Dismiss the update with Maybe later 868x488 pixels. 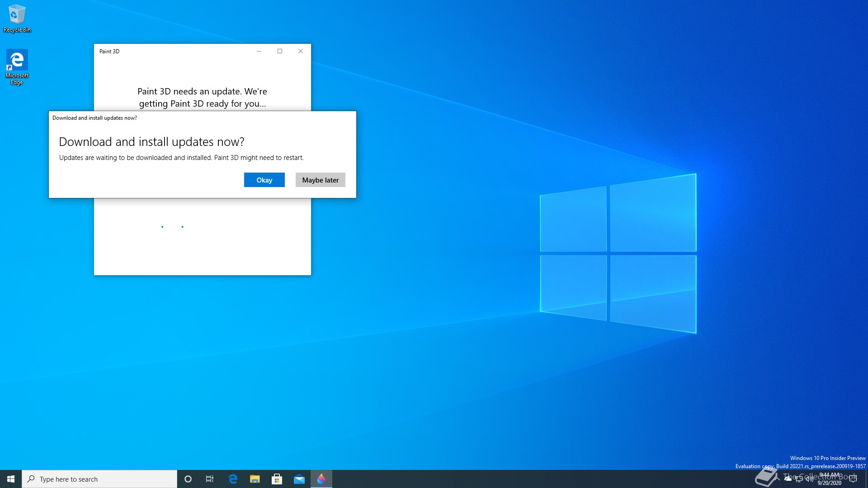321,180
